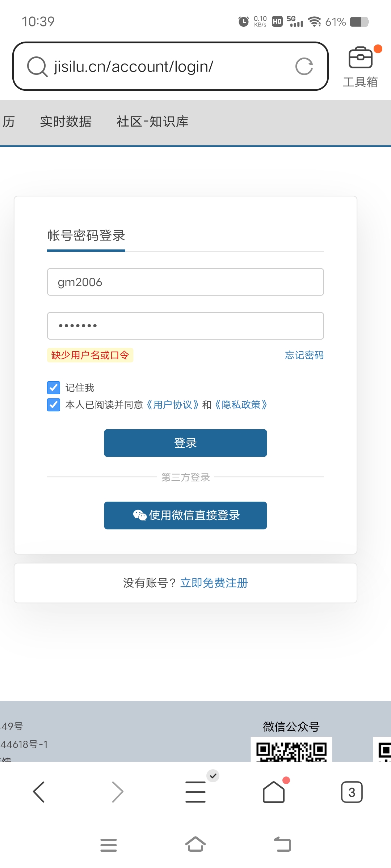Image resolution: width=391 pixels, height=868 pixels.
Task: Open system recent apps menu button
Action: pos(109,845)
